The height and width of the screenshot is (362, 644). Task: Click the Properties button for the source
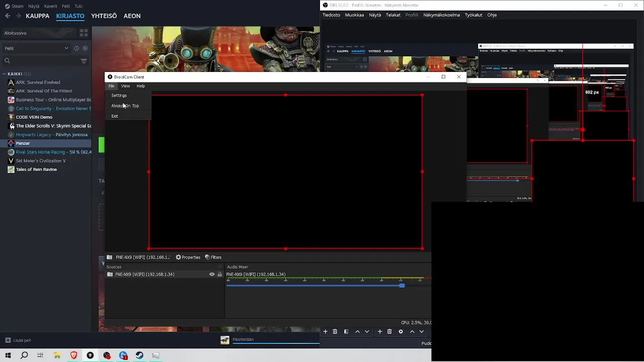(188, 257)
